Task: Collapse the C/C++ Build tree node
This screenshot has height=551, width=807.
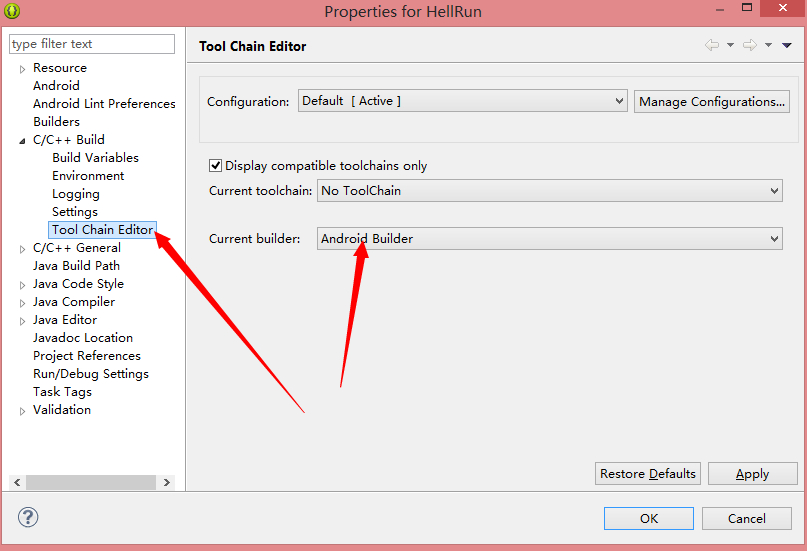Action: [x=22, y=140]
